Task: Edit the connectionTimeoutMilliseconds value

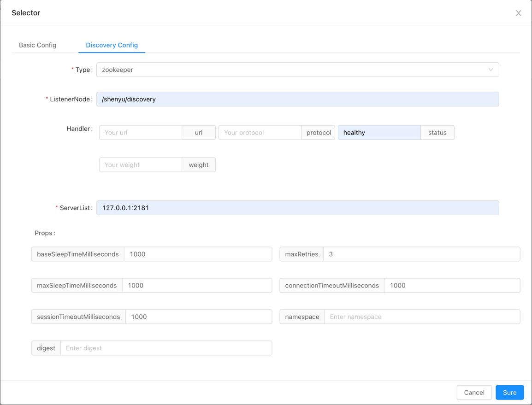Action: tap(452, 285)
